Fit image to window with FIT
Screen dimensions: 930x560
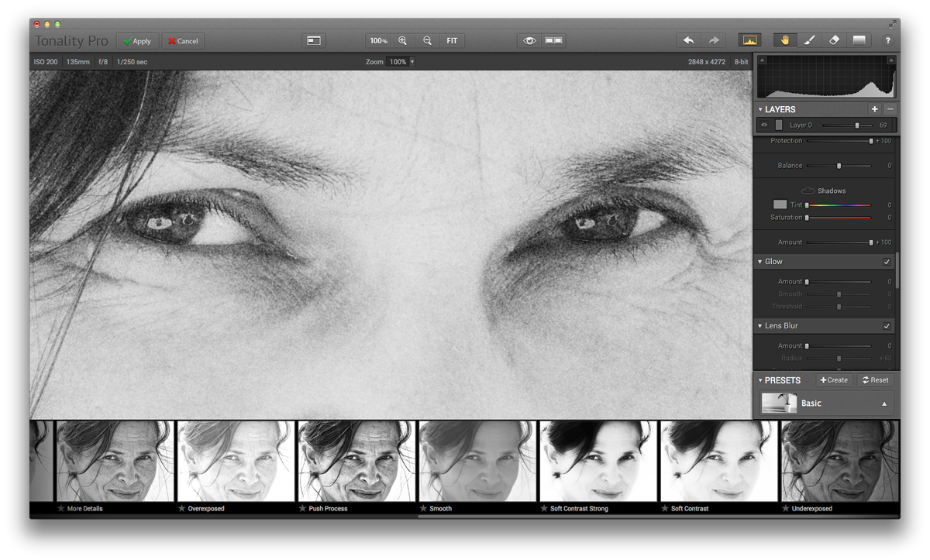(x=452, y=40)
